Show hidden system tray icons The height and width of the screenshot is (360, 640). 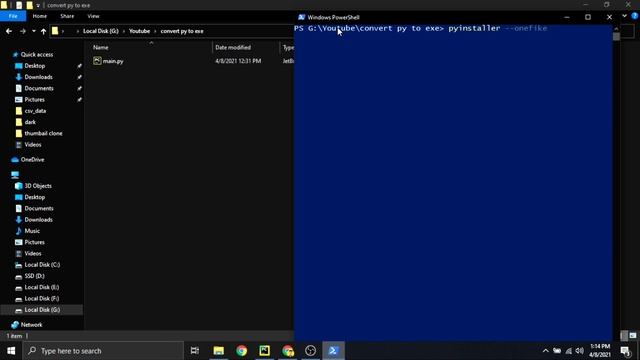545,351
